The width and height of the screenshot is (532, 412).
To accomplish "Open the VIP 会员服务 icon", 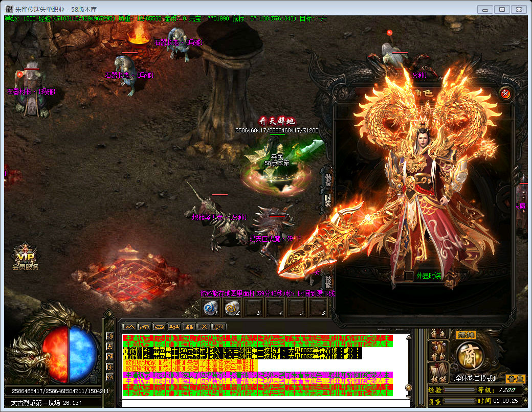I will point(26,257).
